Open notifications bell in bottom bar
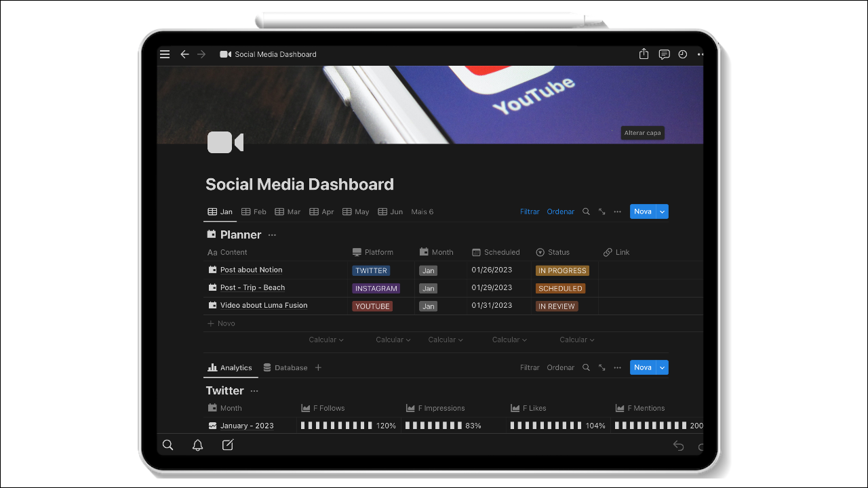Screen dimensions: 868x488 [198, 445]
